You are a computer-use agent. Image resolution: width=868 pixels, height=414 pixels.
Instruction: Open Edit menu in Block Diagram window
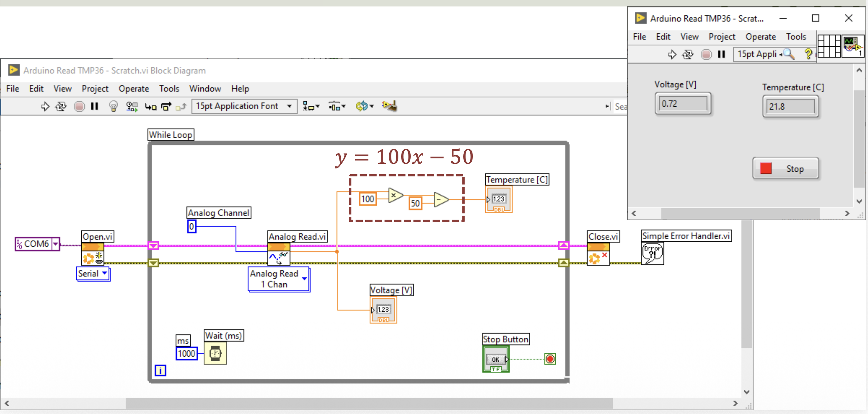[x=36, y=89]
